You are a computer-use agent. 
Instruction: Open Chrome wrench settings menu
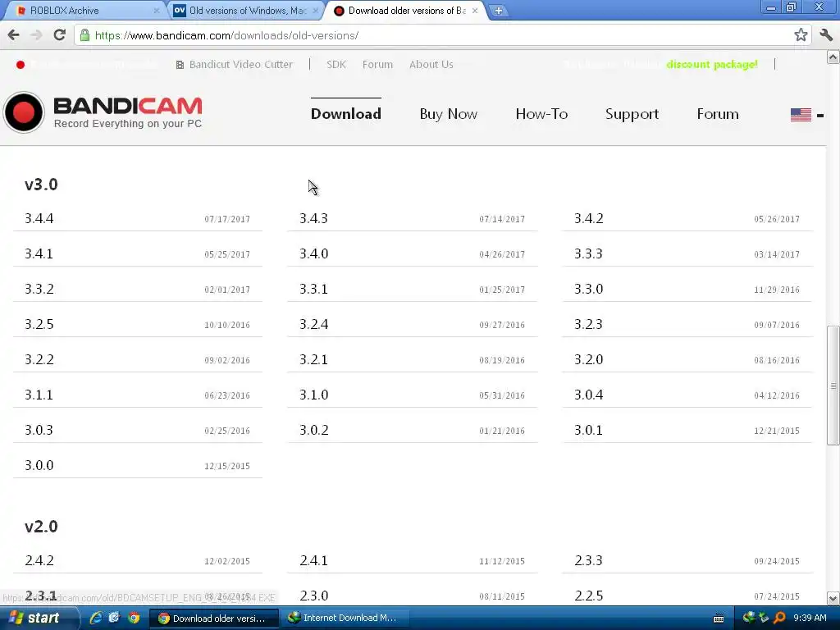(x=826, y=35)
